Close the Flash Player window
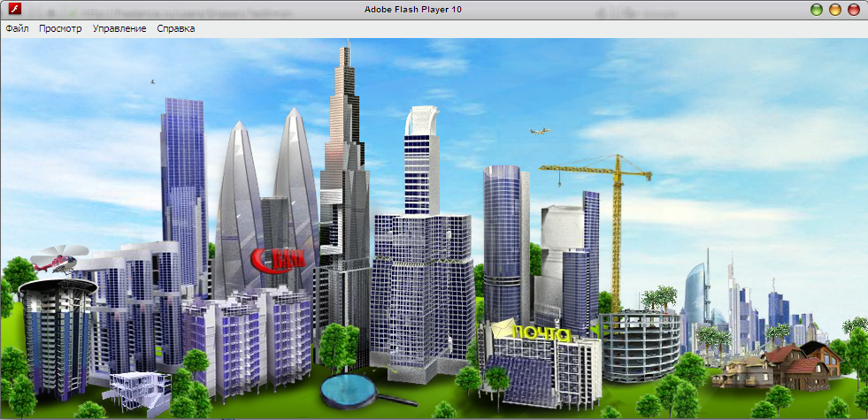Image resolution: width=868 pixels, height=420 pixels. pos(854,10)
